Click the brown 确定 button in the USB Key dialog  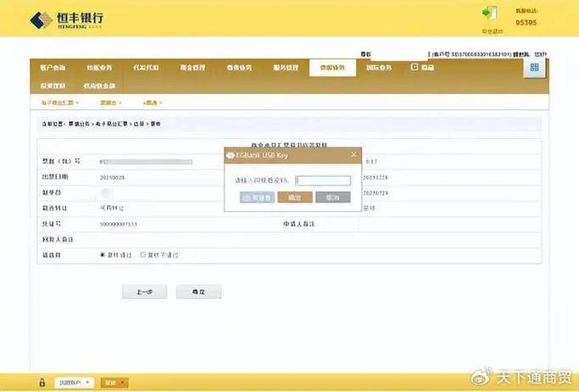[x=295, y=197]
